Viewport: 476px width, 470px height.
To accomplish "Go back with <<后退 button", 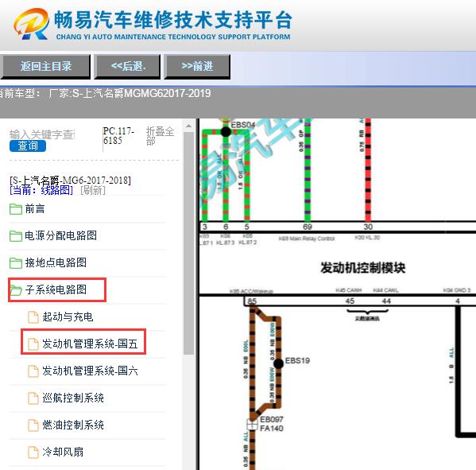I will pos(127,67).
